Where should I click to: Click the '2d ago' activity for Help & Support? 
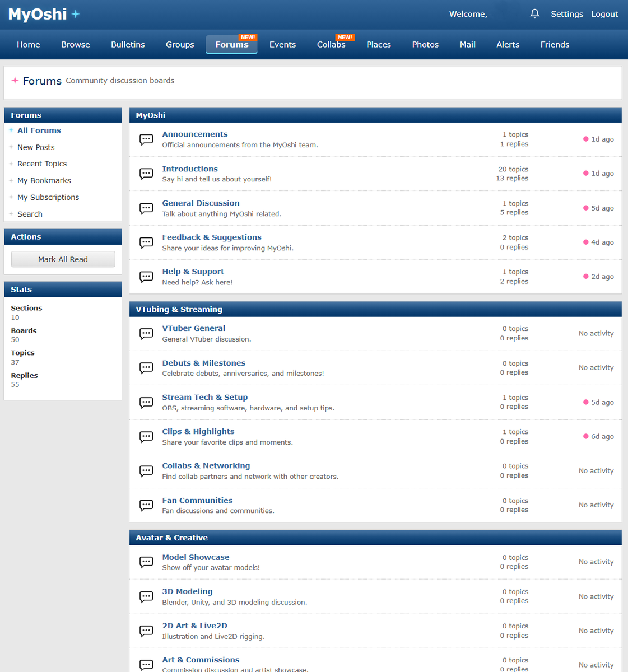[598, 277]
